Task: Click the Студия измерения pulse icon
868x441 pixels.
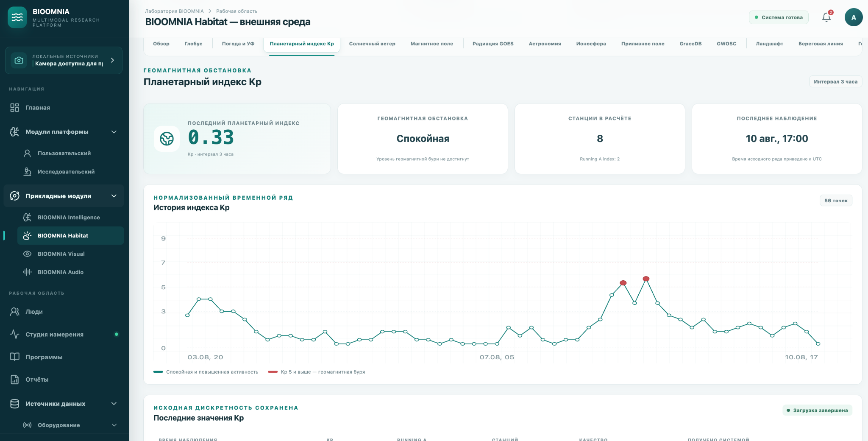Action: [15, 334]
